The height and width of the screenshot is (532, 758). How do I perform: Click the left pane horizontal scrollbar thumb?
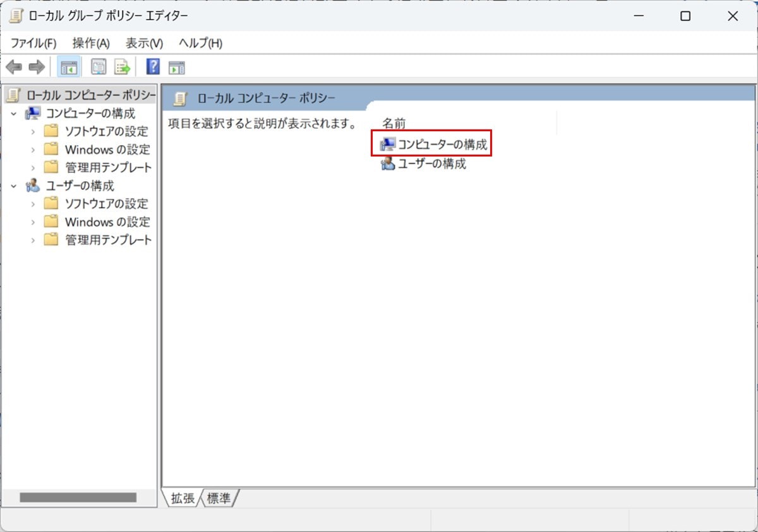tap(78, 497)
